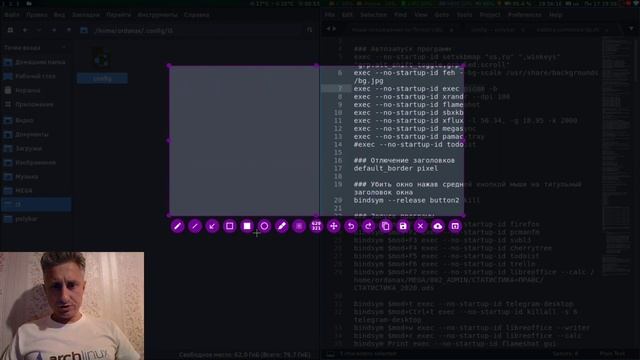
Task: Select the filled Rectangle tool
Action: (x=247, y=226)
